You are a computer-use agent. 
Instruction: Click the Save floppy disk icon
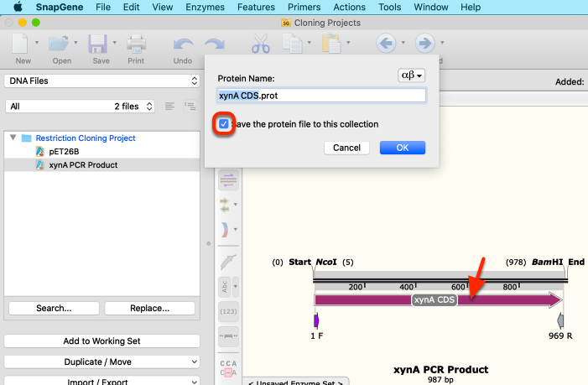[x=97, y=44]
